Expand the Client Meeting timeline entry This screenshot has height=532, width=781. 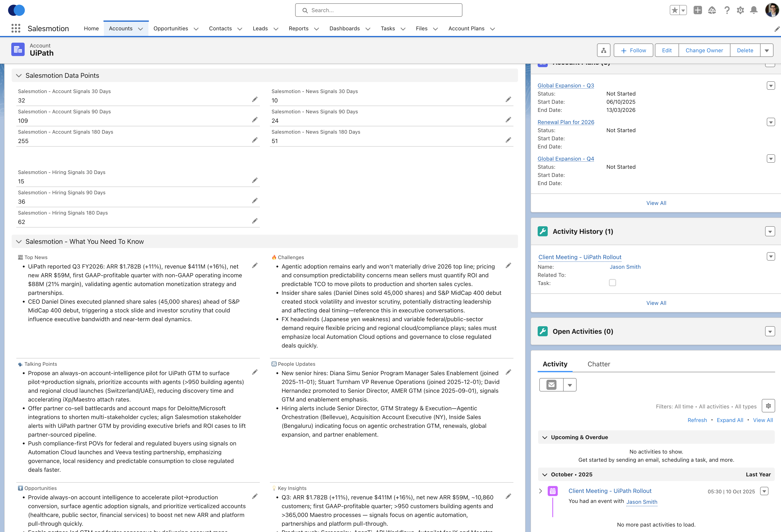540,491
